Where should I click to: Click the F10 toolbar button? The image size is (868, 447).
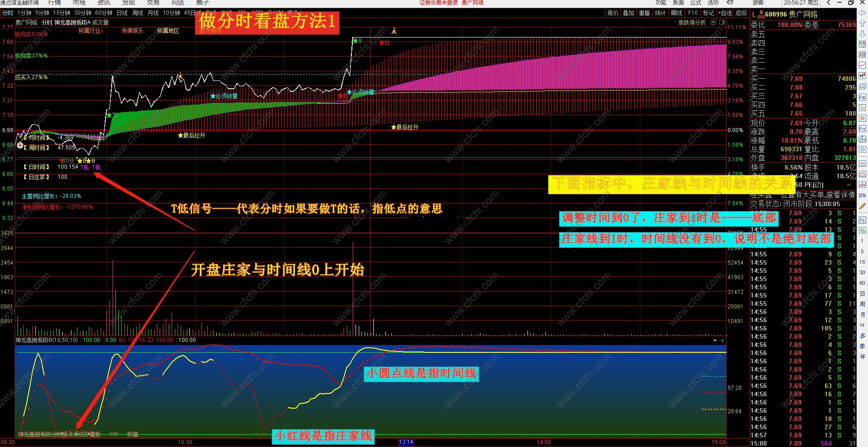point(693,13)
